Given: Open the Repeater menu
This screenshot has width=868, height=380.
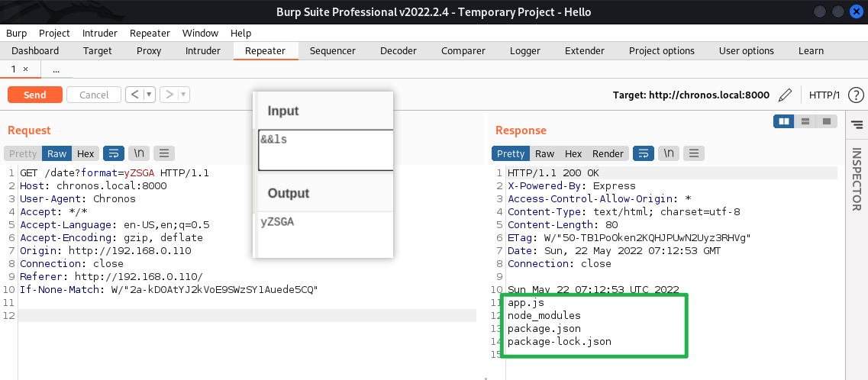Looking at the screenshot, I should point(150,33).
